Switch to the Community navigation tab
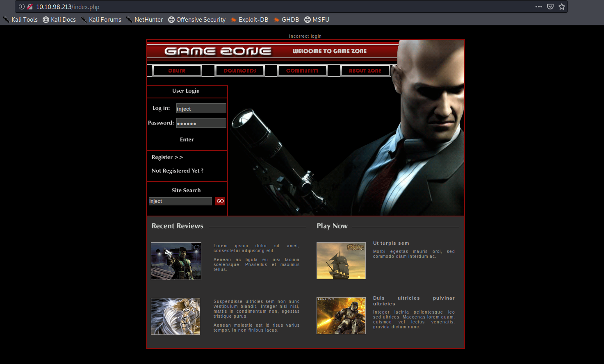The height and width of the screenshot is (364, 604). 302,71
